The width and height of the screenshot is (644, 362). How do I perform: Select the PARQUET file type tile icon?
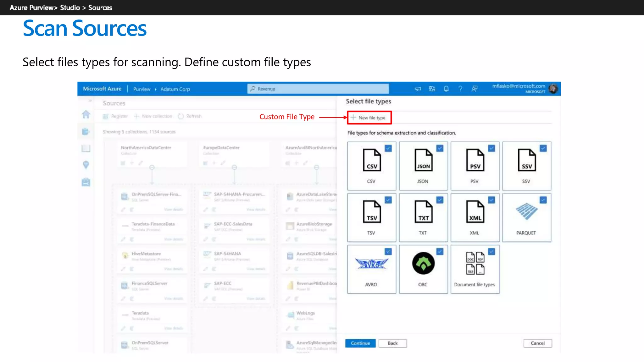[526, 211]
